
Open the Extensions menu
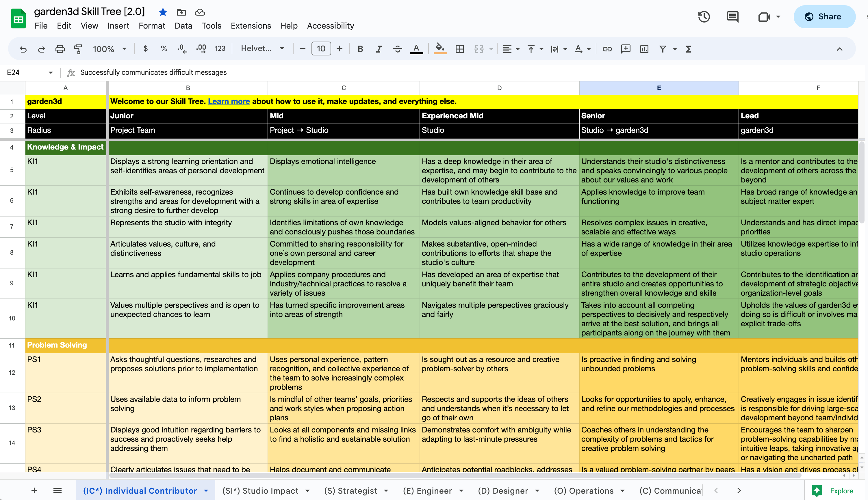[x=251, y=26]
